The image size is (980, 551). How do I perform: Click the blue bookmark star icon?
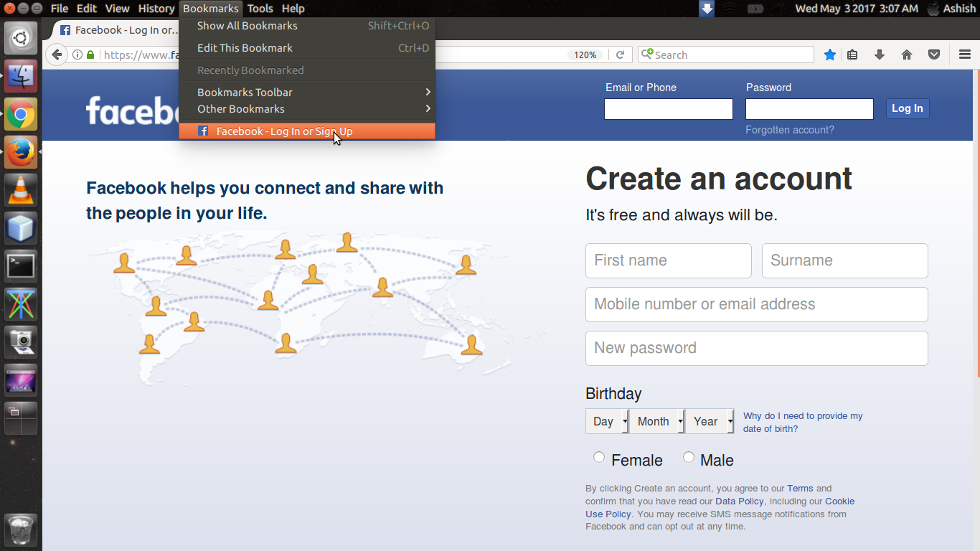click(x=829, y=55)
